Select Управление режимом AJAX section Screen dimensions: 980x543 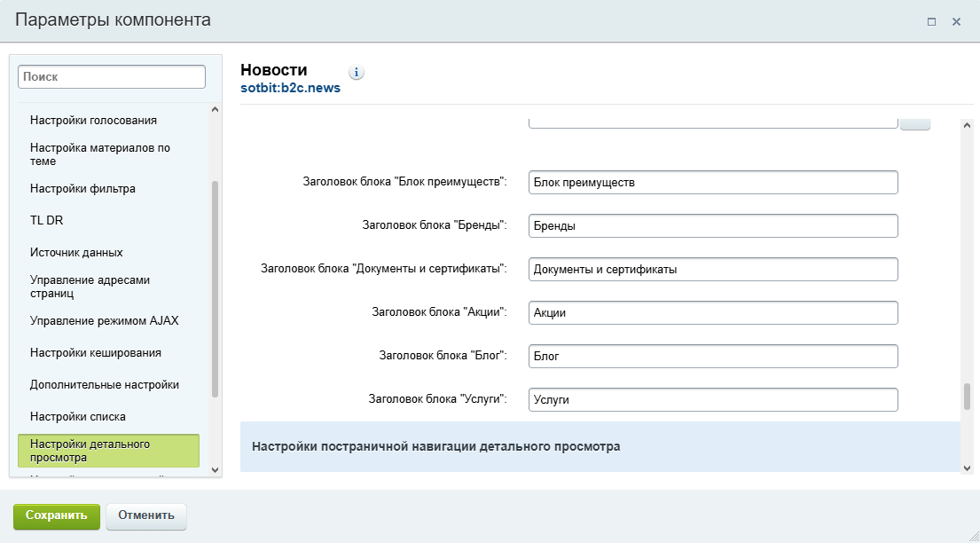click(105, 321)
